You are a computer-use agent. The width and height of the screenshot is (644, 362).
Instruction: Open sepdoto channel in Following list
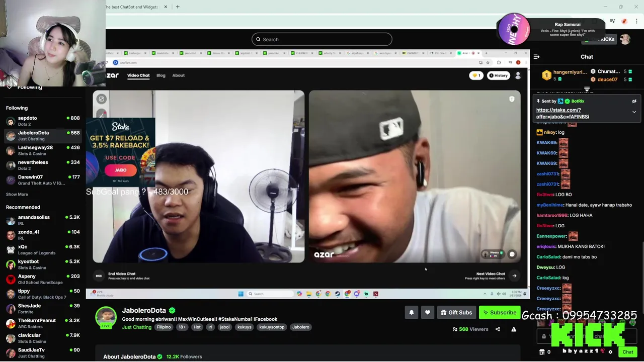43,121
